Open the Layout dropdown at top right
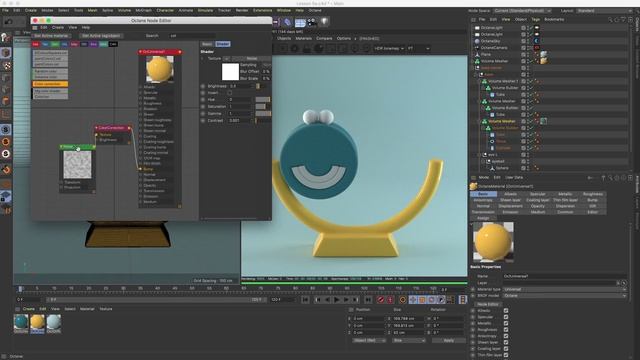This screenshot has width=640, height=360. [x=605, y=11]
